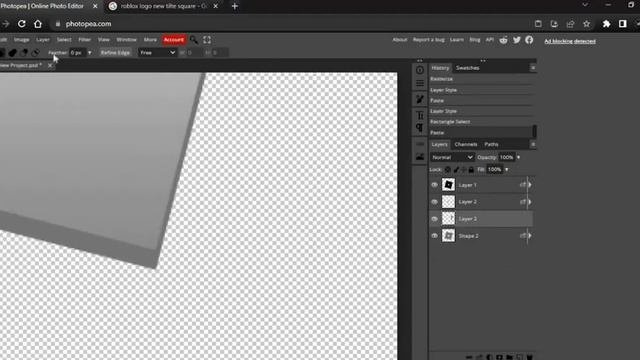640x360 pixels.
Task: Switch to the Swatches tab
Action: pyautogui.click(x=468, y=68)
